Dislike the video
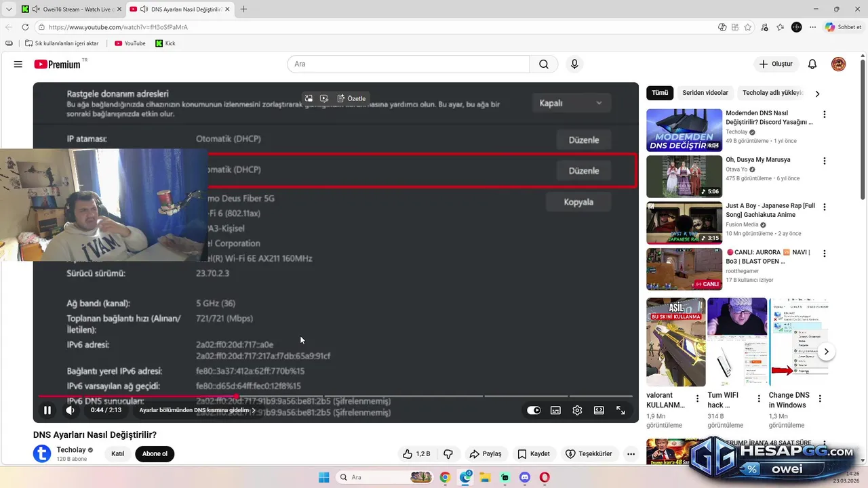This screenshot has height=488, width=868. tap(448, 454)
